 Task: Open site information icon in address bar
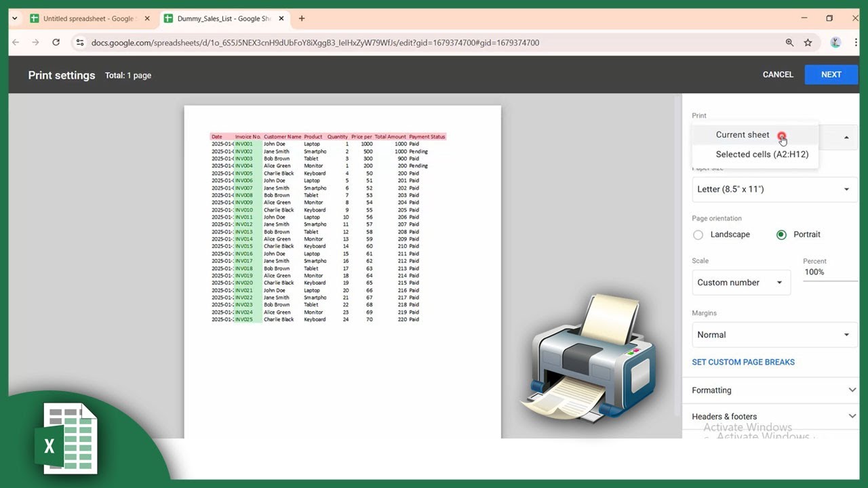point(79,43)
